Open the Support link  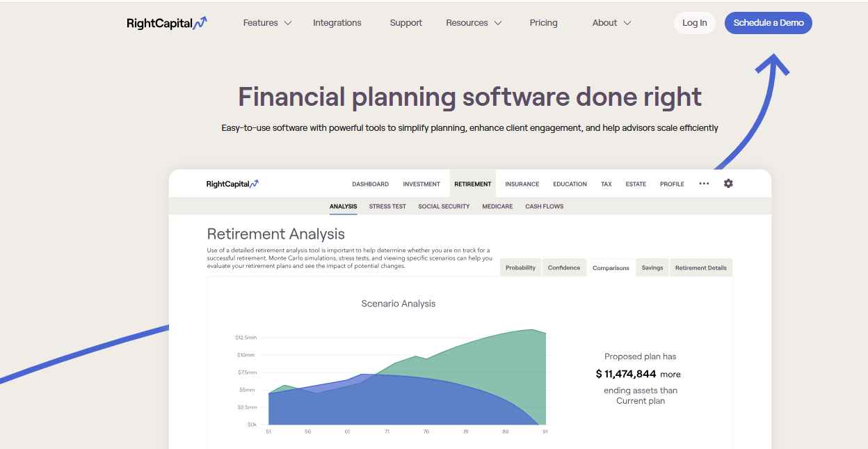405,23
